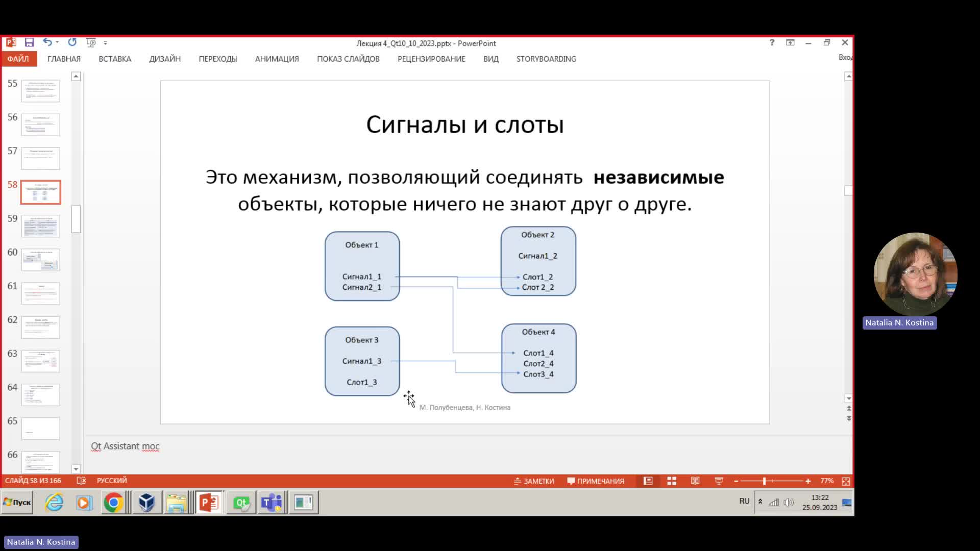Click the volume speaker tray icon
The image size is (980, 551).
pyautogui.click(x=789, y=503)
